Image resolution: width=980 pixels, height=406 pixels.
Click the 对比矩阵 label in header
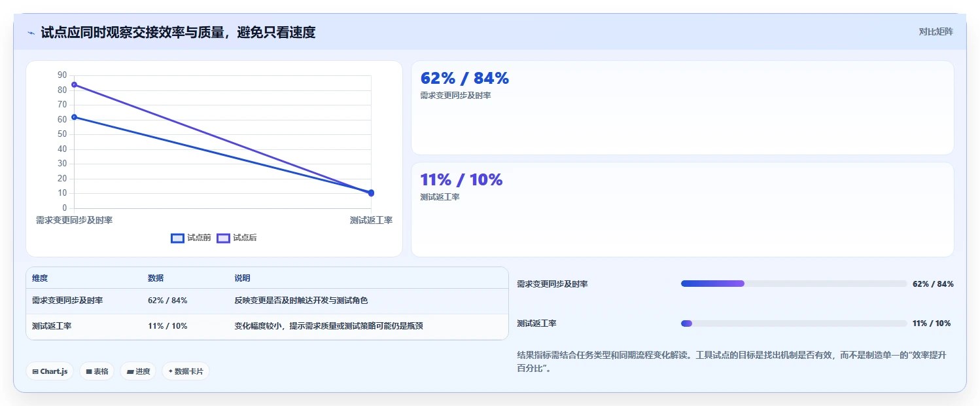click(x=936, y=31)
